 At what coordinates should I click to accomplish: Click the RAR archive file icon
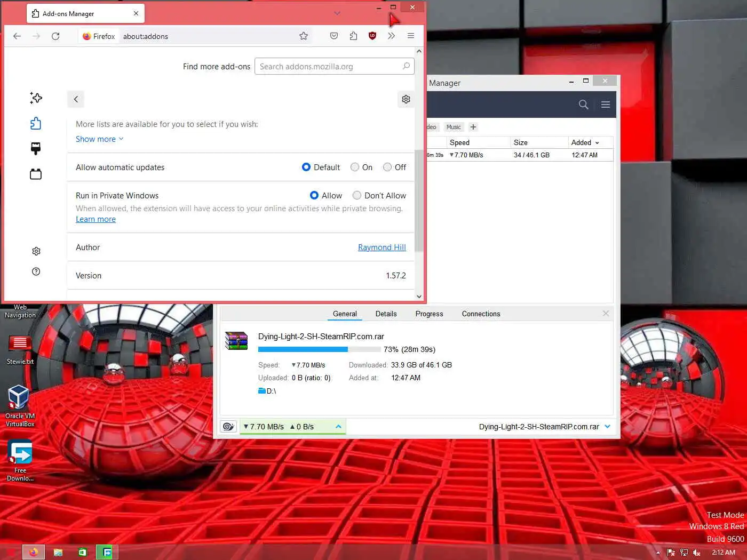pos(236,341)
